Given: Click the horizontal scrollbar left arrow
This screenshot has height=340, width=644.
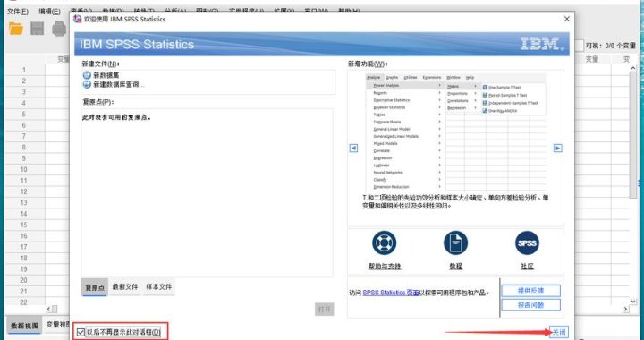Looking at the screenshot, I should (x=49, y=309).
